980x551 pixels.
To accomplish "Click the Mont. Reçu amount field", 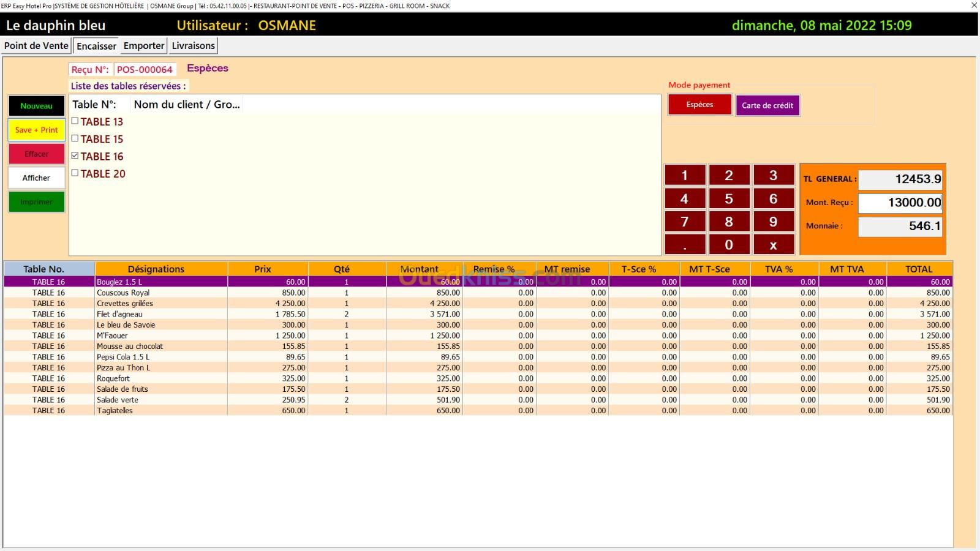I will click(x=899, y=203).
